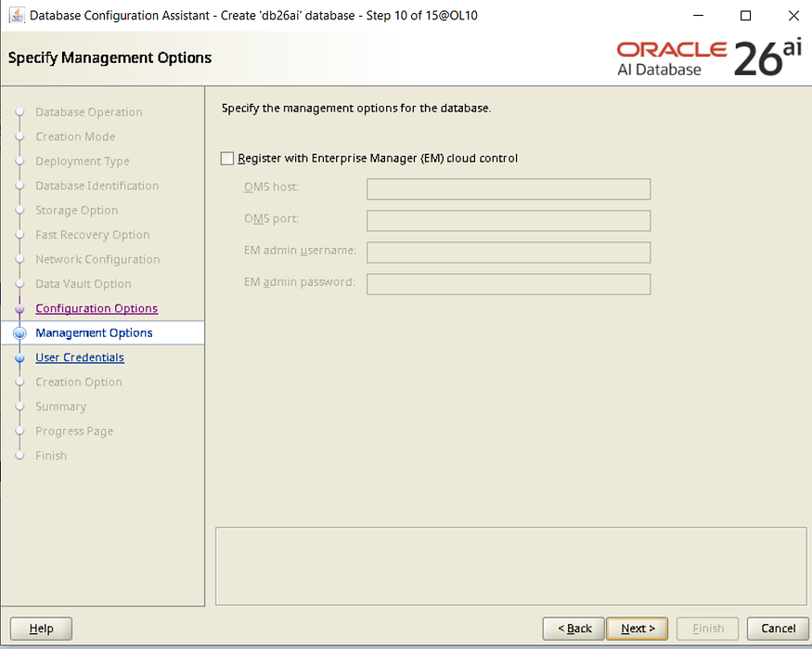812x649 pixels.
Task: Click the Network Configuration step label
Action: 97,259
